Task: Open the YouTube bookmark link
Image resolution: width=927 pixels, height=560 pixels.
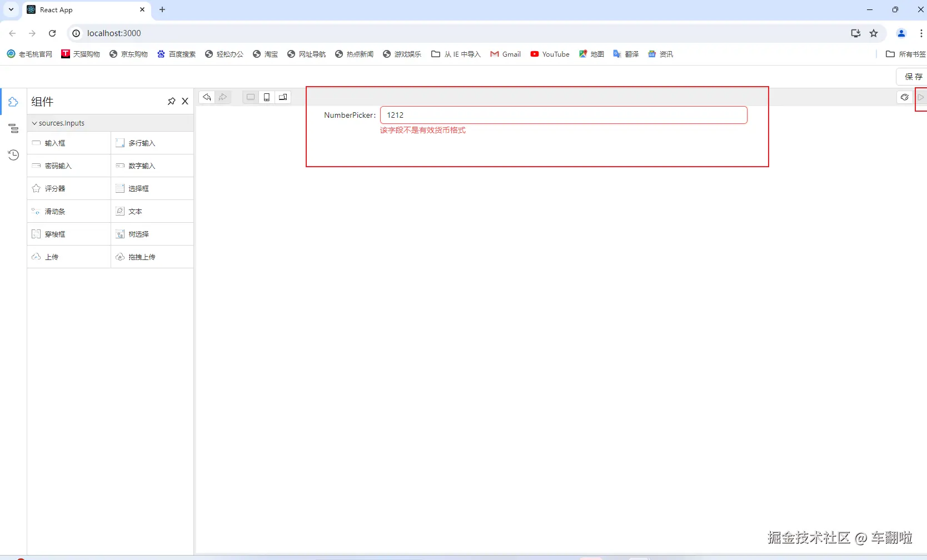Action: coord(550,54)
